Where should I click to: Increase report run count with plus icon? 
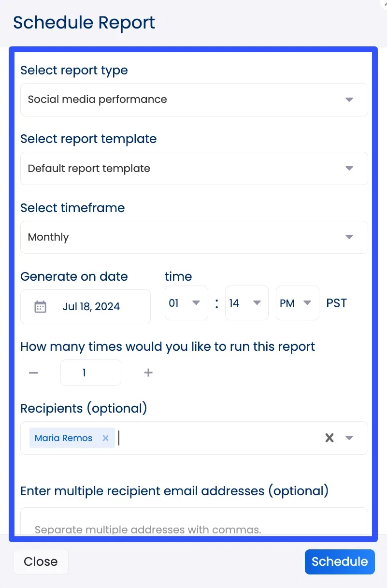coord(148,373)
